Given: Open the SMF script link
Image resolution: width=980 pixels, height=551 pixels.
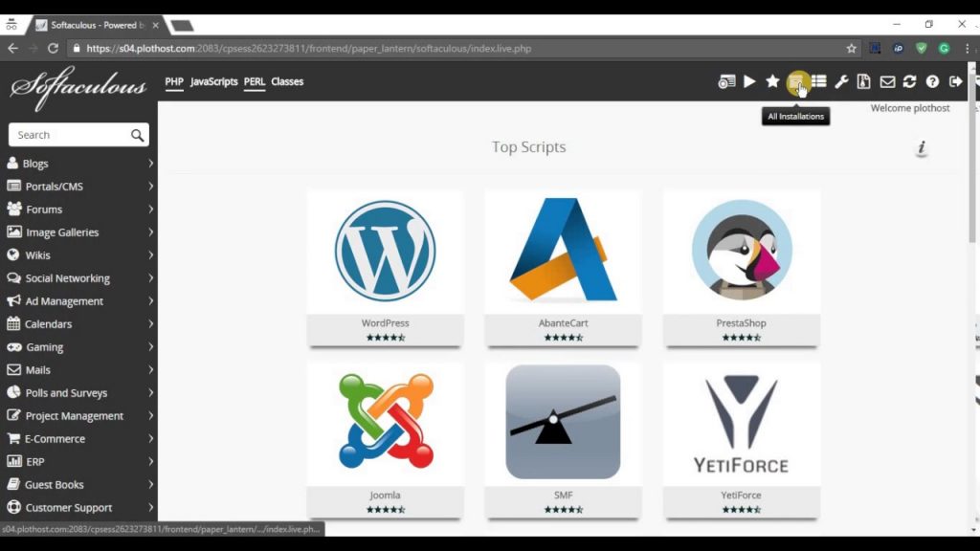Looking at the screenshot, I should (563, 495).
